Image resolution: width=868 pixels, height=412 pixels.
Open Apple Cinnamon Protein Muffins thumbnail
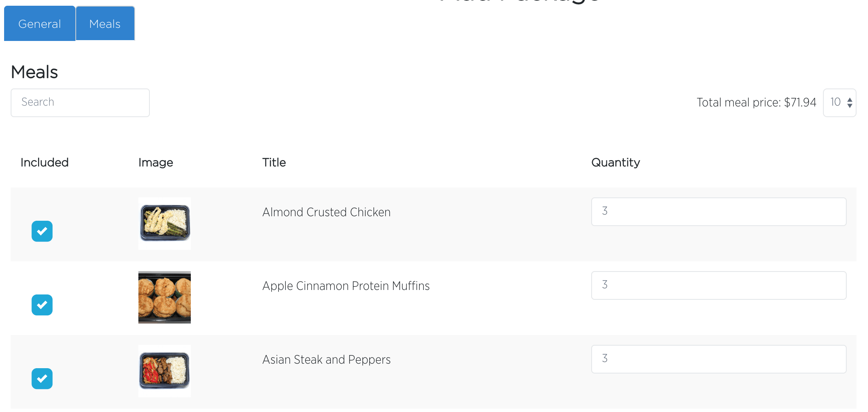click(165, 297)
